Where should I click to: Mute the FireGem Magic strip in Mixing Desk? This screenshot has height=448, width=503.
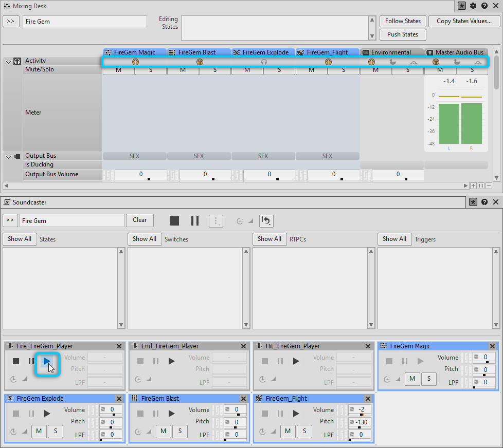click(118, 70)
